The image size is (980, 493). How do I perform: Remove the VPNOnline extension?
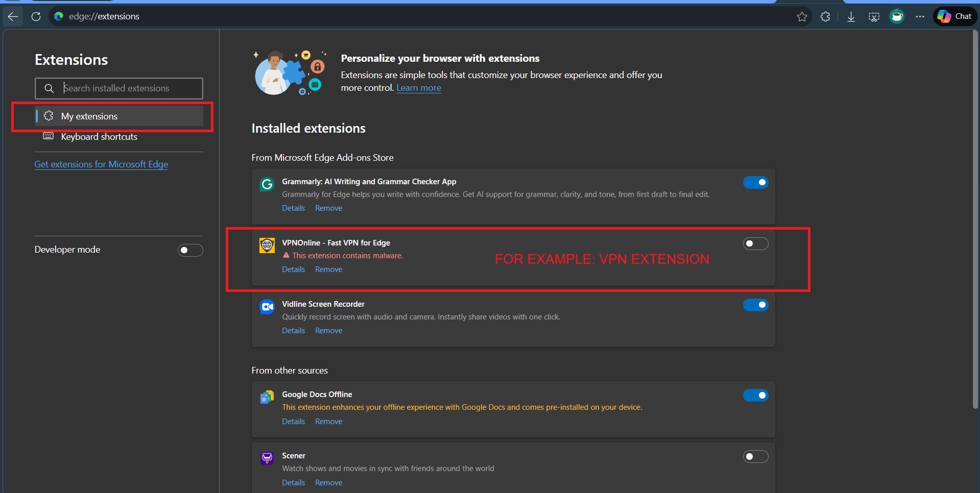pyautogui.click(x=328, y=269)
